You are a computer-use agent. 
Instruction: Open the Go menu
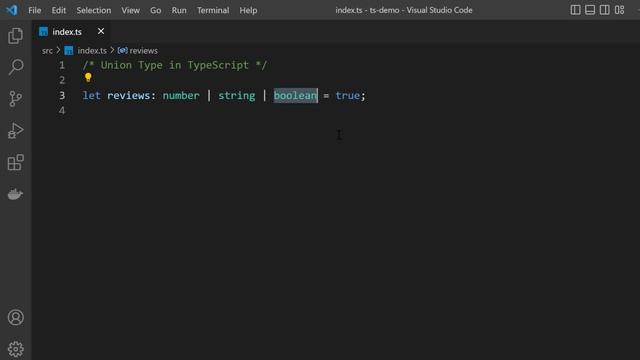(x=156, y=10)
